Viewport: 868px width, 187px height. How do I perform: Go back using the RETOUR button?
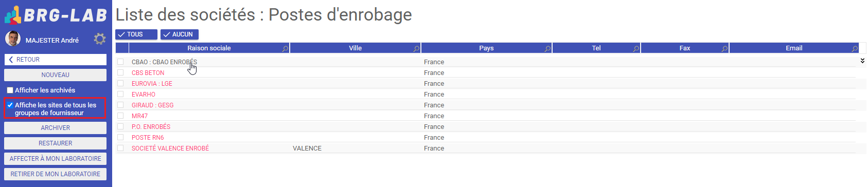56,60
